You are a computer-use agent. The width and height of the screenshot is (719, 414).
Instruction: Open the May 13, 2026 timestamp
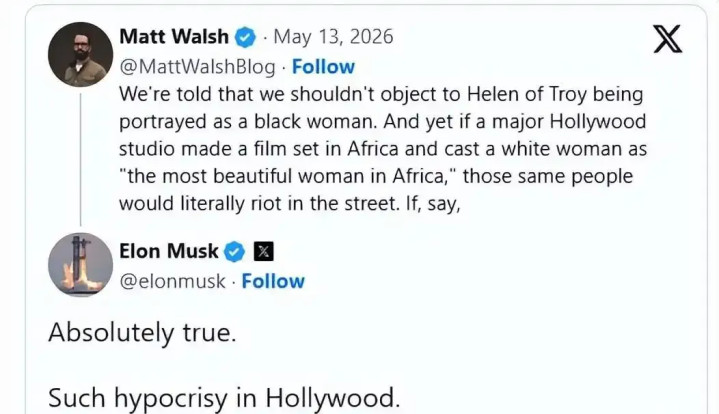pos(333,37)
